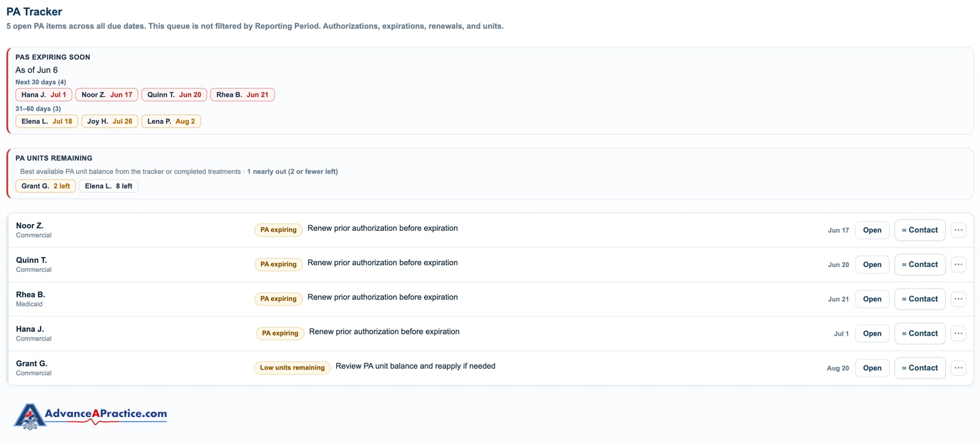
Task: Click the PA expiring badge for Hana J.
Action: coord(280,334)
